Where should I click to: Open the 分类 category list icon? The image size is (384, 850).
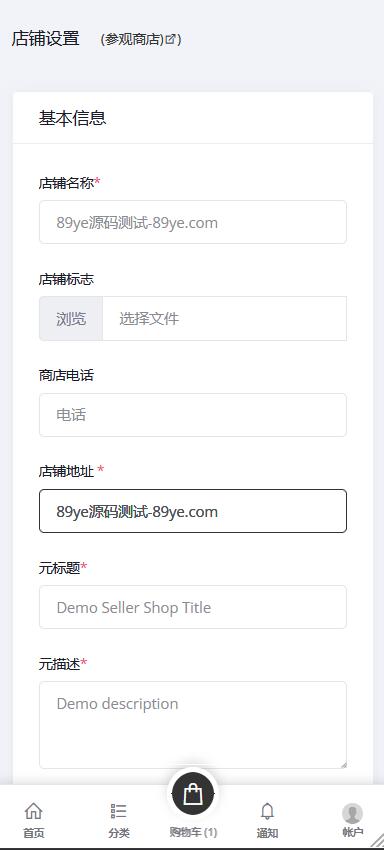tap(119, 811)
